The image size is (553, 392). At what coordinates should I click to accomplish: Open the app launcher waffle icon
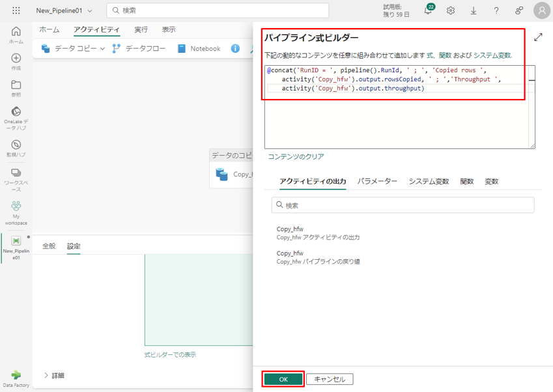(x=16, y=10)
